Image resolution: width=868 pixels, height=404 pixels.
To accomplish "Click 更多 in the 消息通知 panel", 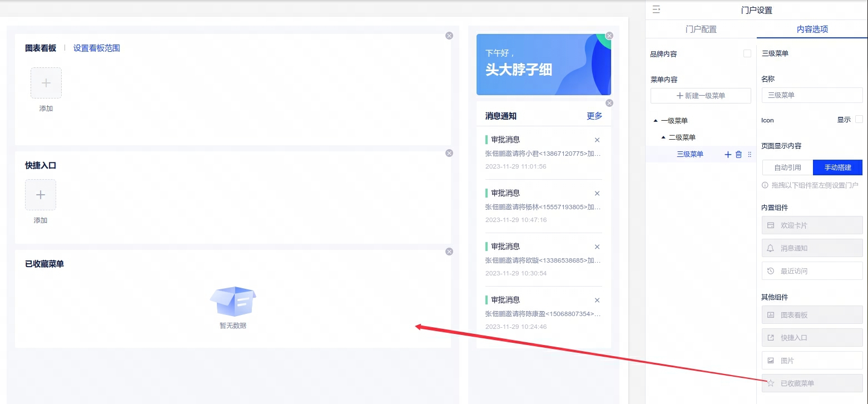I will [594, 116].
